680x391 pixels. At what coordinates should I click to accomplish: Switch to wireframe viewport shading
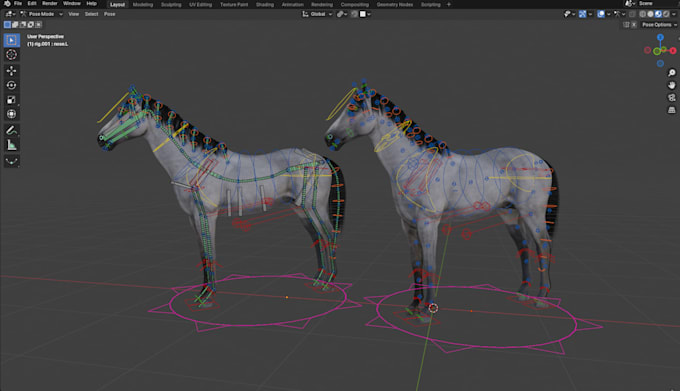(x=643, y=14)
